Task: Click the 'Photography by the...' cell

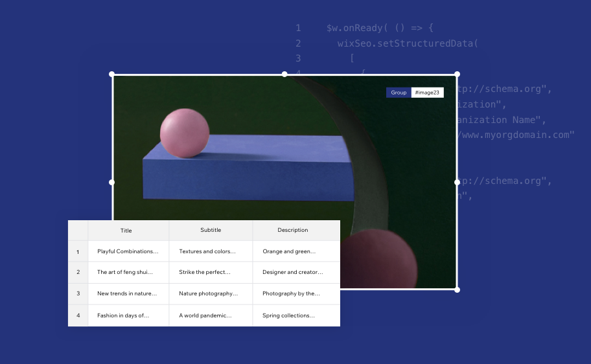Action: pyautogui.click(x=296, y=293)
